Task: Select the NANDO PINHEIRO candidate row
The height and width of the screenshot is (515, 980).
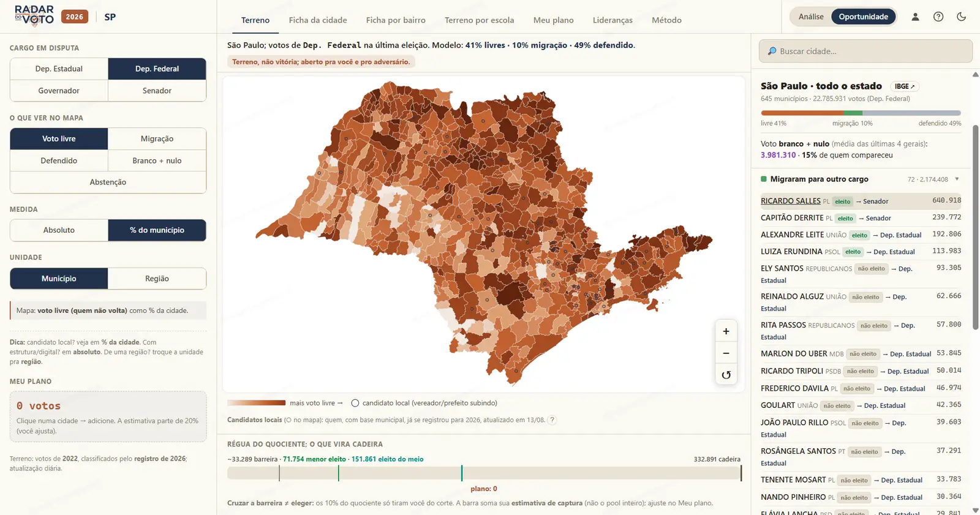Action: [x=861, y=497]
